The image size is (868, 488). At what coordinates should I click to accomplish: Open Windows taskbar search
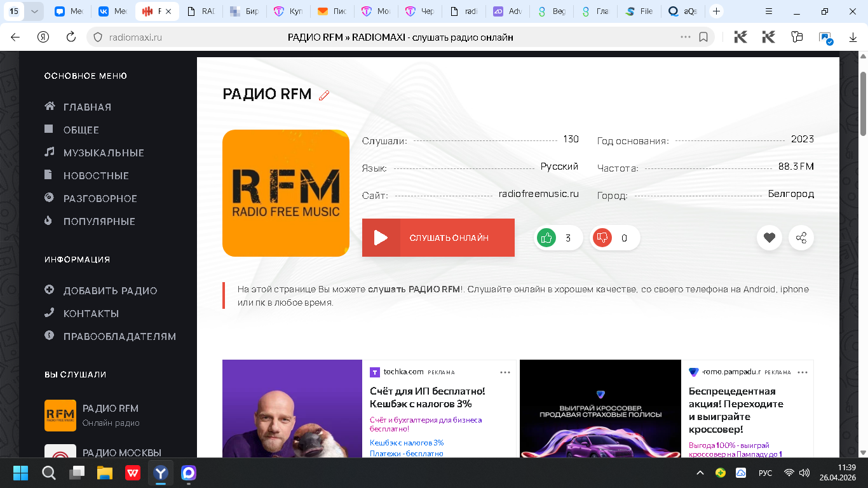[48, 473]
